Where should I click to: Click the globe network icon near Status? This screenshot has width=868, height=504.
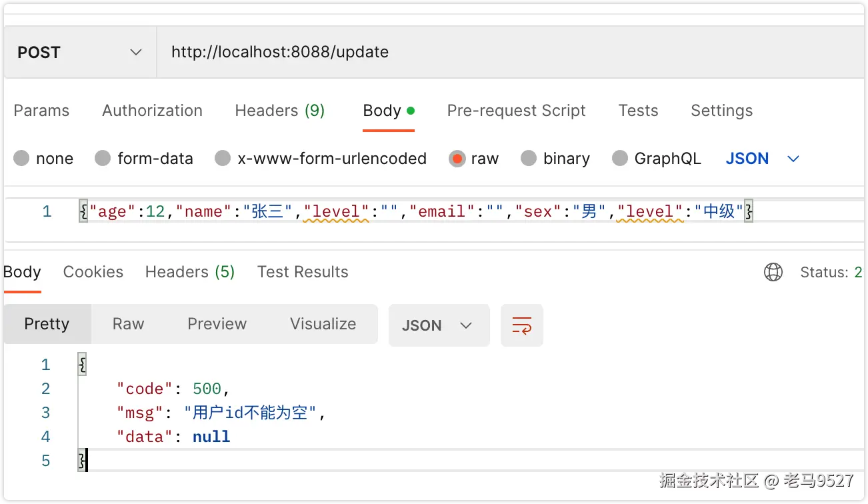(773, 272)
